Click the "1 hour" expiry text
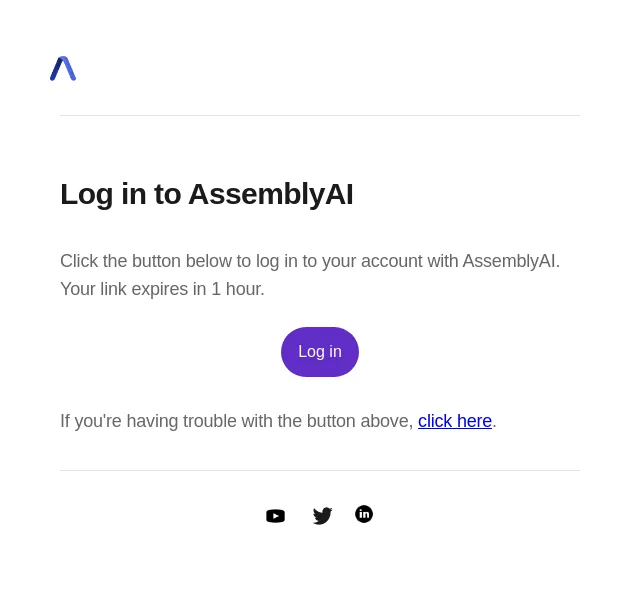 (x=237, y=289)
